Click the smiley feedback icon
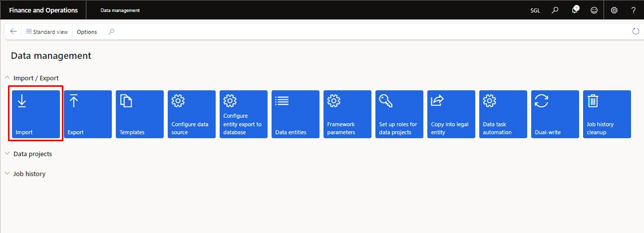Screen dimensions: 644x233 point(594,10)
